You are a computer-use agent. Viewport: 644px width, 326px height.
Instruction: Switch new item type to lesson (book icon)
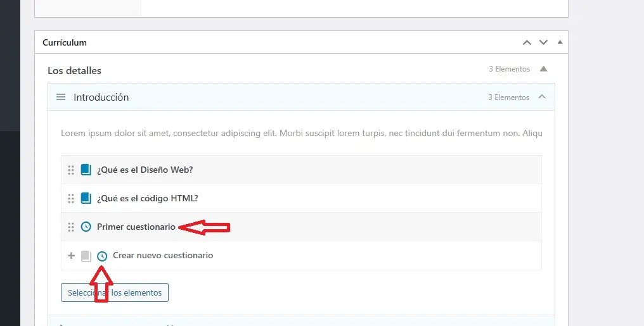pos(86,256)
